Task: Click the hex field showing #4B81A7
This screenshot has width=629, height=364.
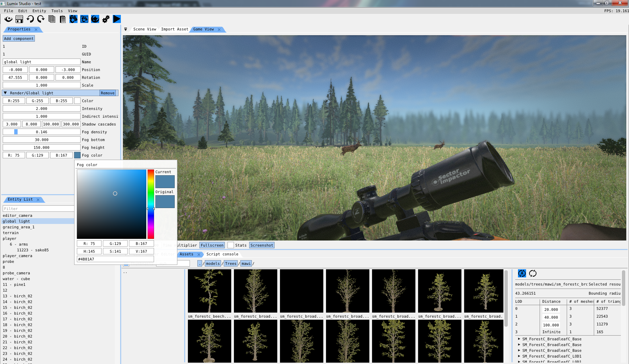Action: point(115,259)
